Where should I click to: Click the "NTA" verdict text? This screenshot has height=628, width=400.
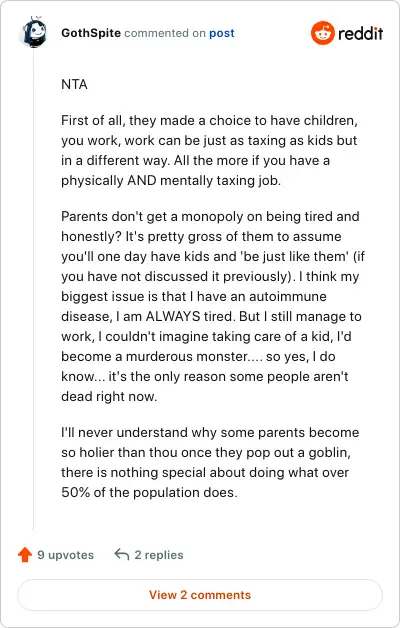pyautogui.click(x=74, y=85)
